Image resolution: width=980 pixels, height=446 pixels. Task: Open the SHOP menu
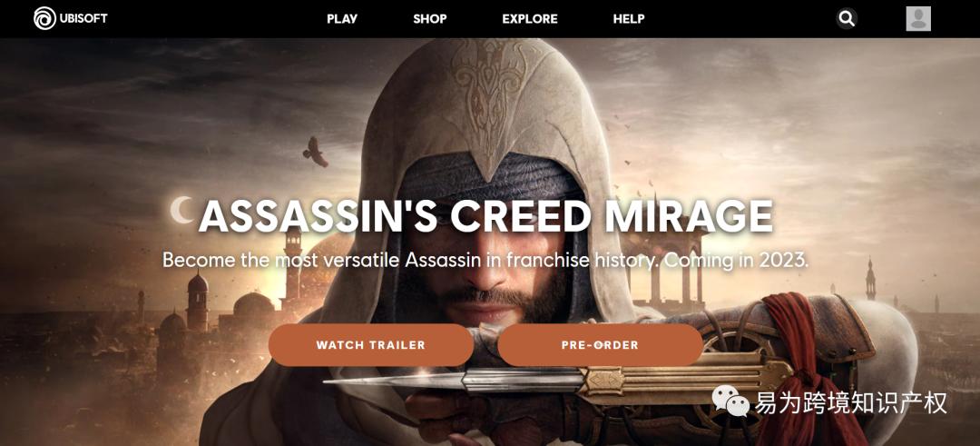430,19
